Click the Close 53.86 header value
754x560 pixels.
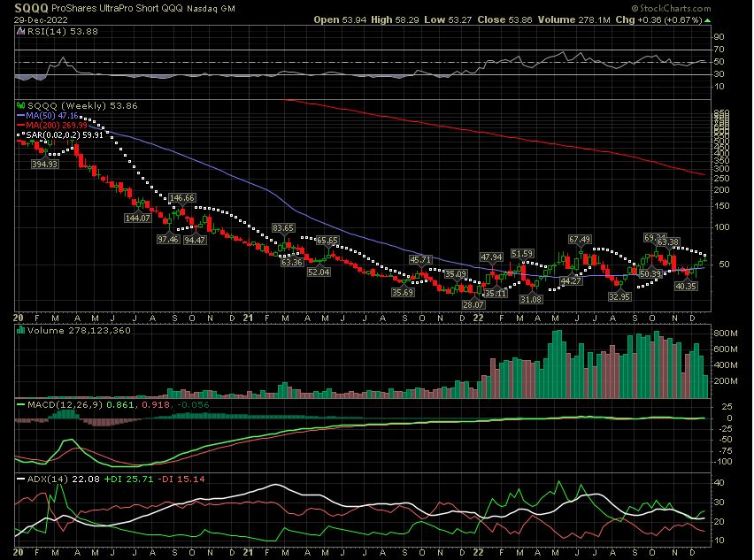[x=505, y=20]
